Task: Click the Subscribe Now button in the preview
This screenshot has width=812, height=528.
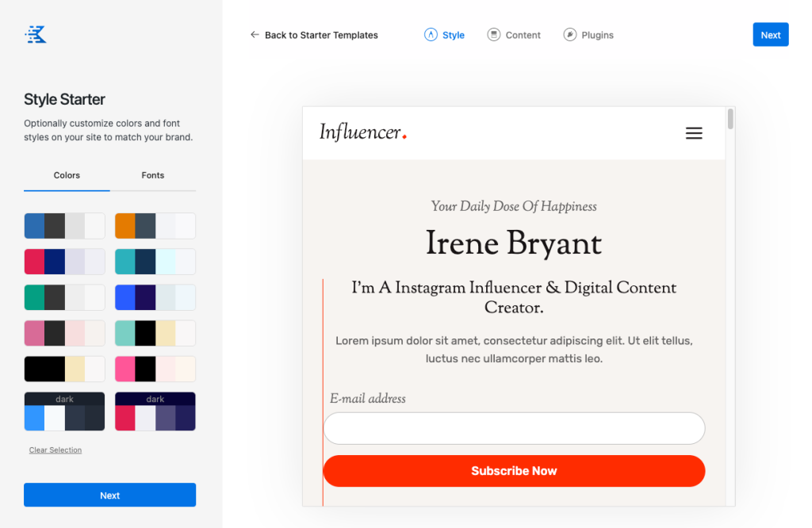Action: pyautogui.click(x=514, y=470)
